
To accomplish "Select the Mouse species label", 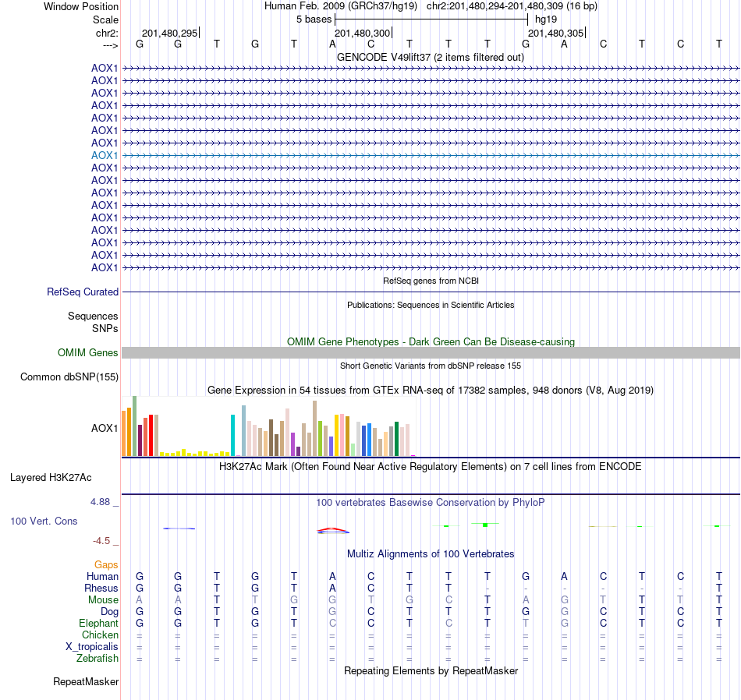I will 103,600.
